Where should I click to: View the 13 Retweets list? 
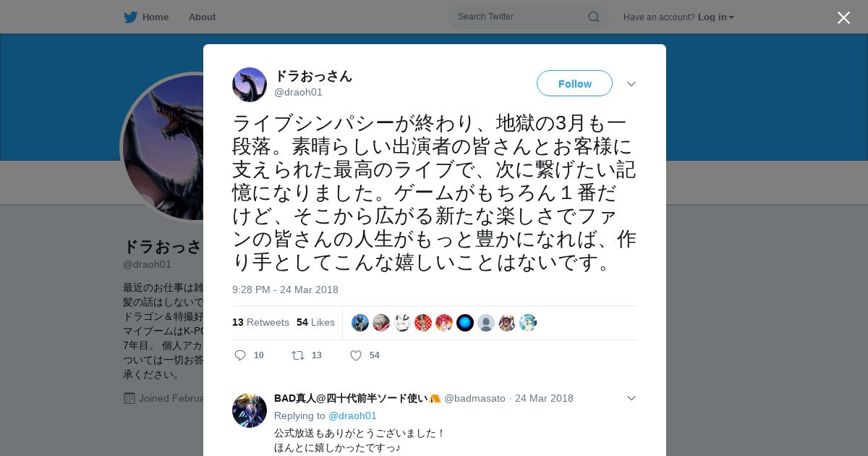click(x=260, y=322)
